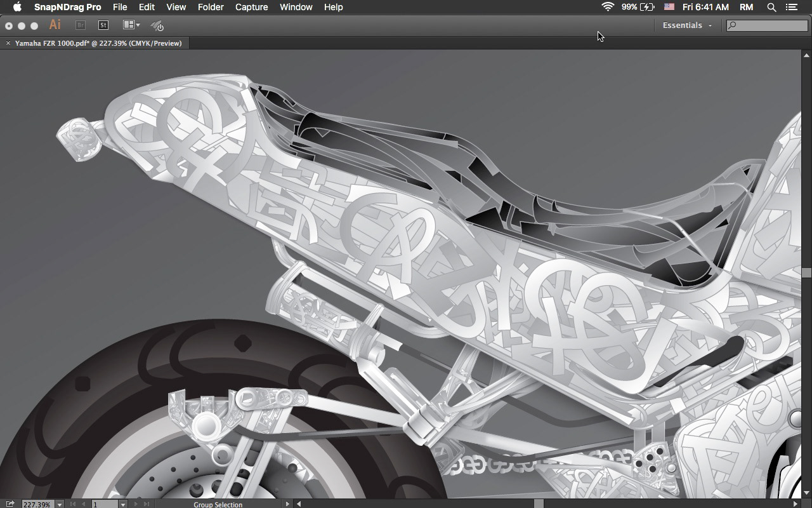Open the input source flag menu

pyautogui.click(x=669, y=7)
